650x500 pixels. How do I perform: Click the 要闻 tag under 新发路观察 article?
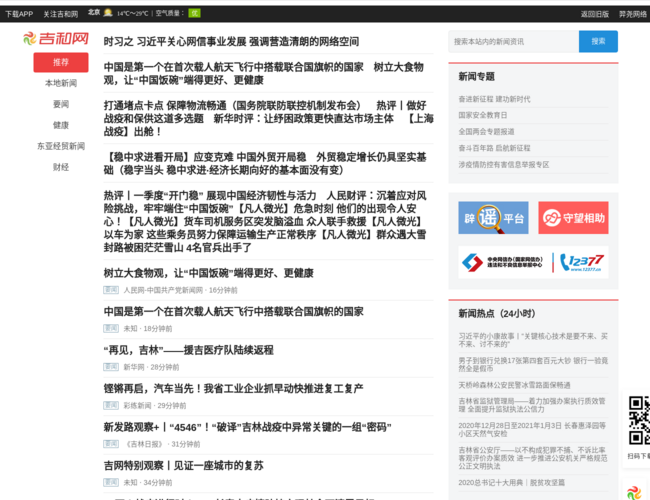point(111,444)
